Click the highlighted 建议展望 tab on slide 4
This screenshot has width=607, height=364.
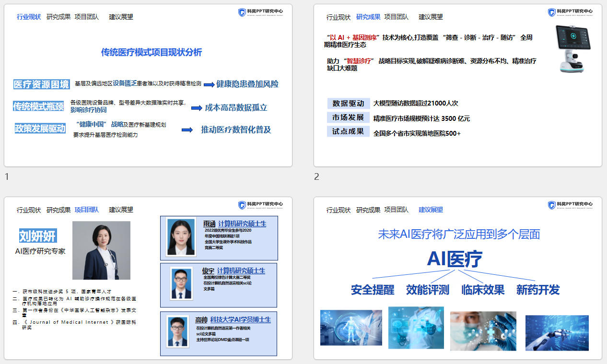pos(431,210)
